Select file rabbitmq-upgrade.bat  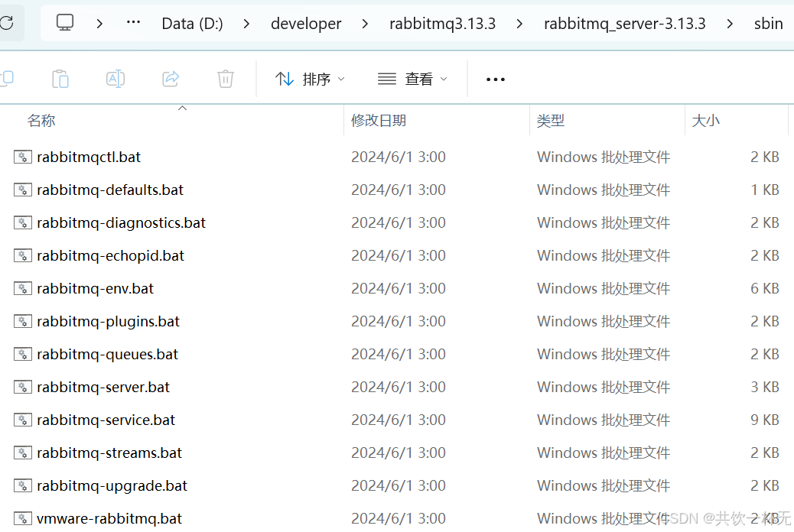[x=112, y=486]
